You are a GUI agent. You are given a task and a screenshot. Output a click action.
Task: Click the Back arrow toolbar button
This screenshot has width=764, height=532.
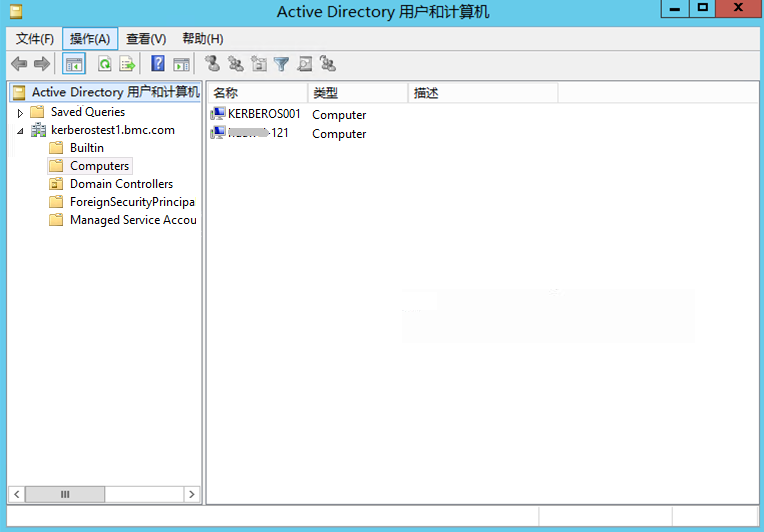(19, 64)
